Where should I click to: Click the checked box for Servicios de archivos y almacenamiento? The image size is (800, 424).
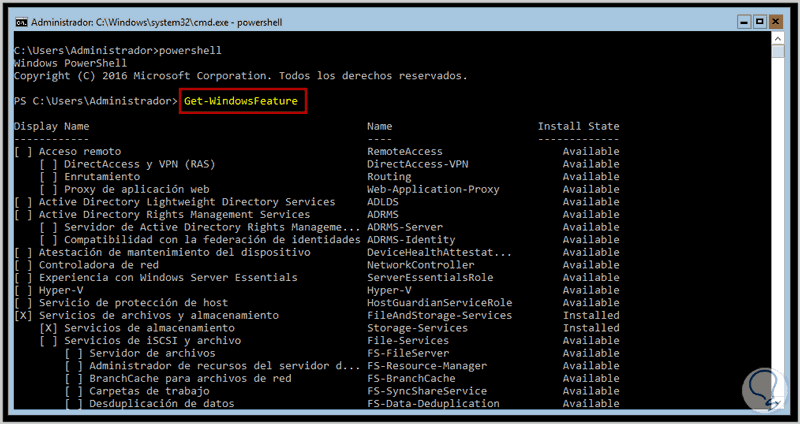tap(23, 315)
